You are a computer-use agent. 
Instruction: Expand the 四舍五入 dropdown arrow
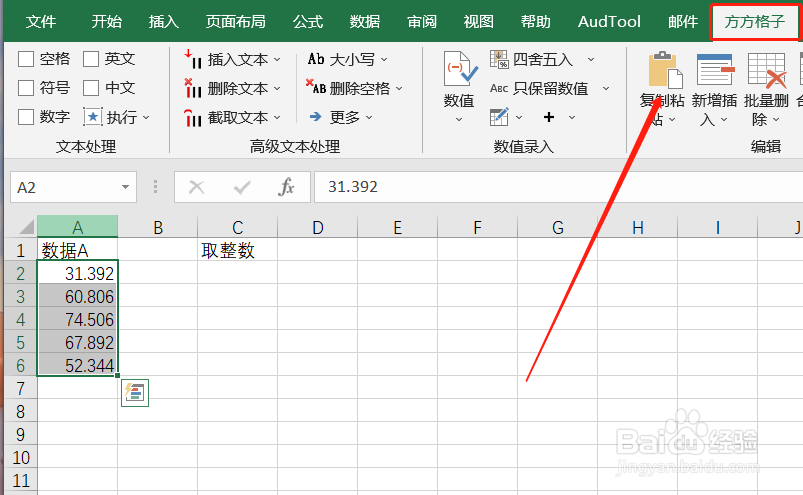[x=591, y=60]
